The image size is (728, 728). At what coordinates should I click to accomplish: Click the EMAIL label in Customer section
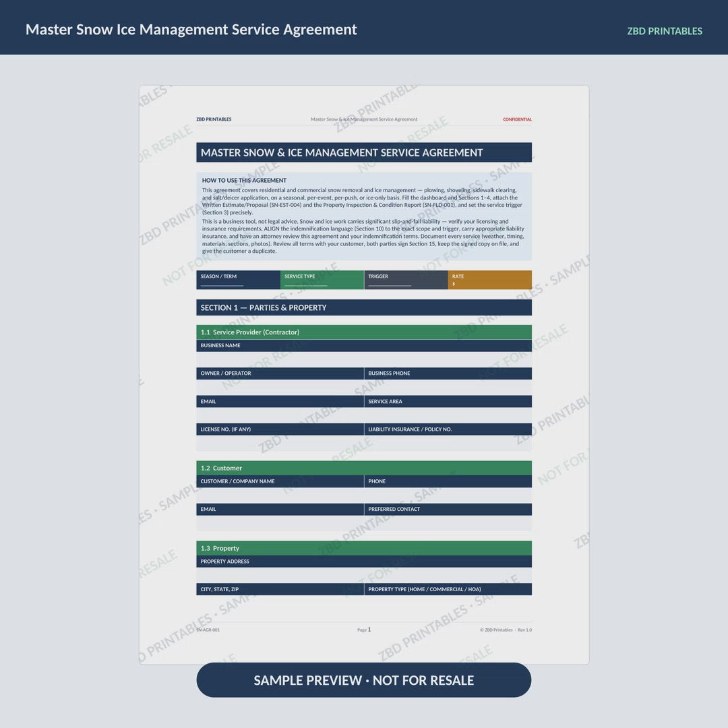pyautogui.click(x=208, y=510)
